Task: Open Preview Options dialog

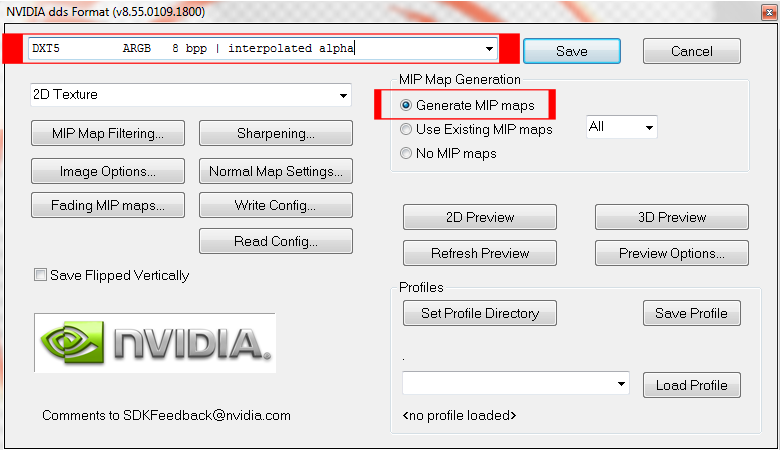Action: click(x=672, y=253)
